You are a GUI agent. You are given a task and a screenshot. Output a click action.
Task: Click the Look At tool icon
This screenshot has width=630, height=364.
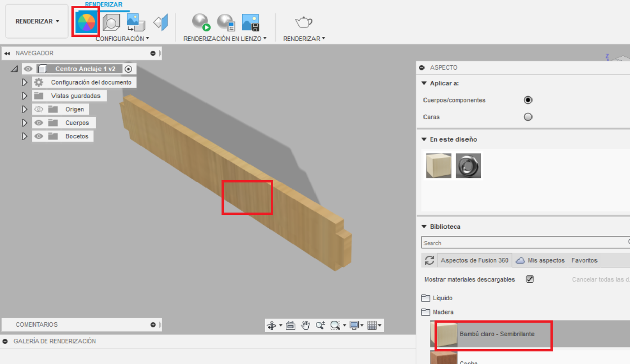pyautogui.click(x=290, y=325)
